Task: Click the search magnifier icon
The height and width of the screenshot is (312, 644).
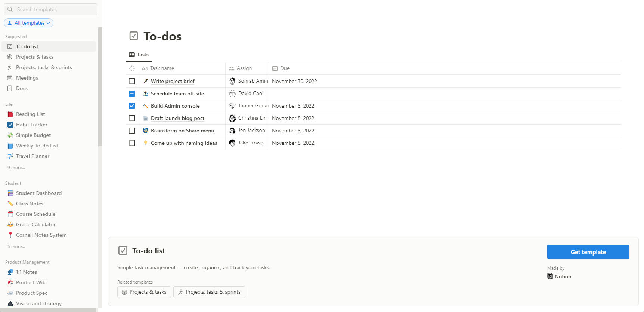Action: [10, 9]
